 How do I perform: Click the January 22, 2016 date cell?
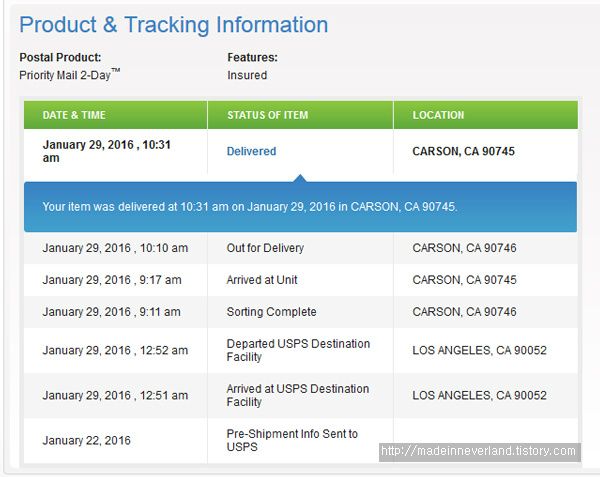(x=86, y=440)
